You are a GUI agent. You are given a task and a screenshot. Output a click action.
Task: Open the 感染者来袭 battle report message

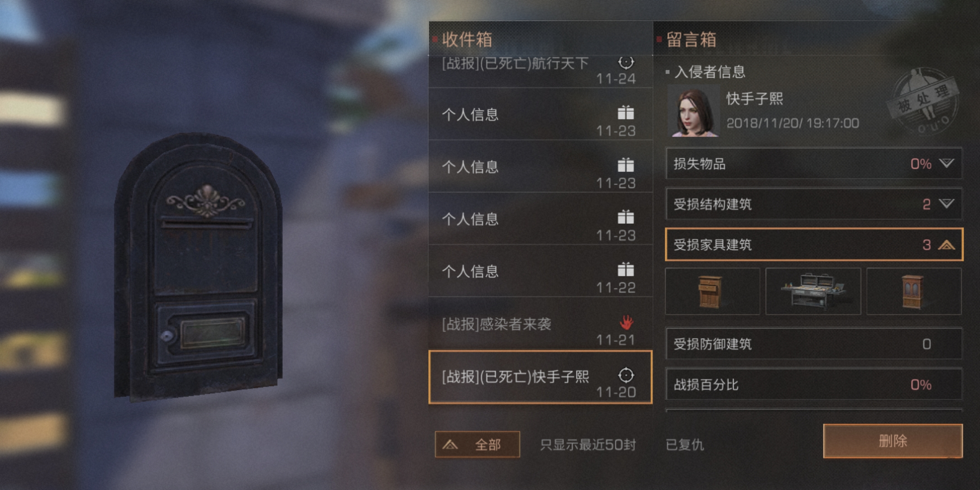[540, 323]
